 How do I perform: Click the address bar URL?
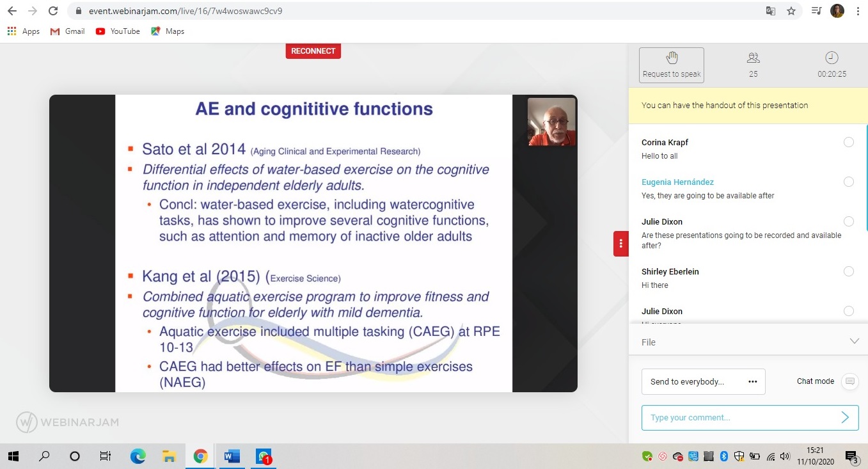[x=185, y=11]
